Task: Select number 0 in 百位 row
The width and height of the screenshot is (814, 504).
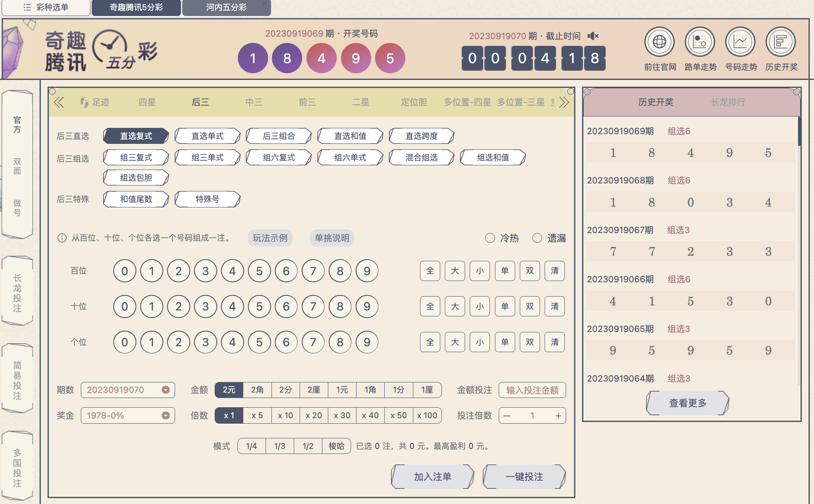Action: click(x=125, y=271)
